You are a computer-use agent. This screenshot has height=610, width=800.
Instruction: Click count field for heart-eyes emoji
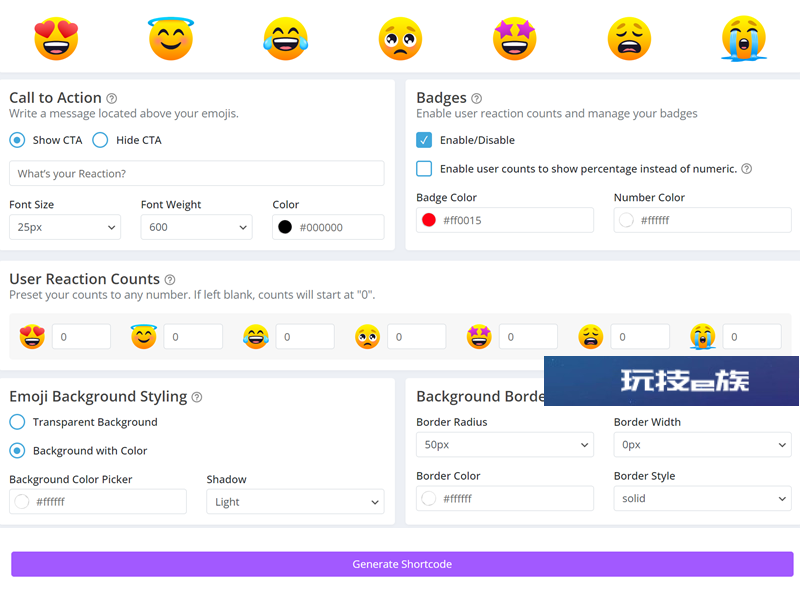(x=82, y=337)
